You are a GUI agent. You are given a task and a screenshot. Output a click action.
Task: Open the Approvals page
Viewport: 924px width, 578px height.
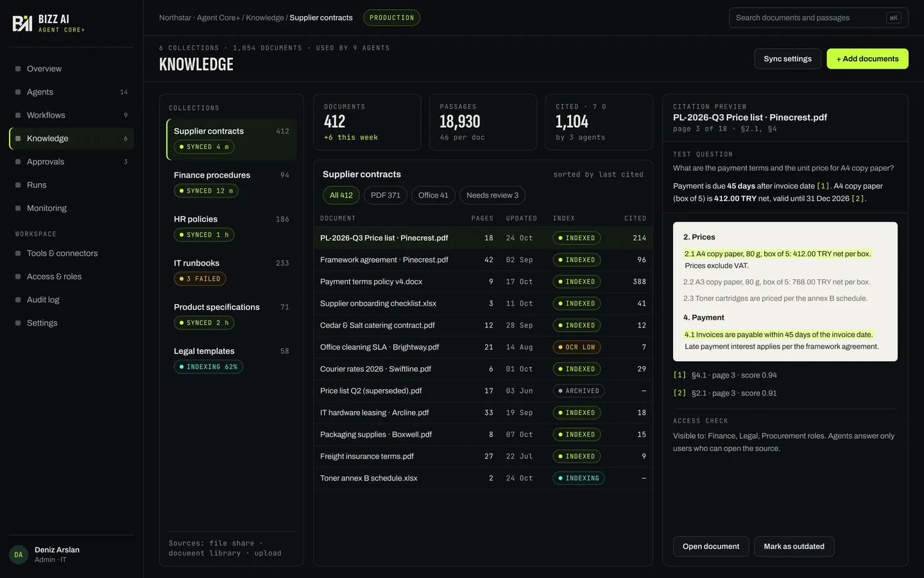click(x=71, y=162)
